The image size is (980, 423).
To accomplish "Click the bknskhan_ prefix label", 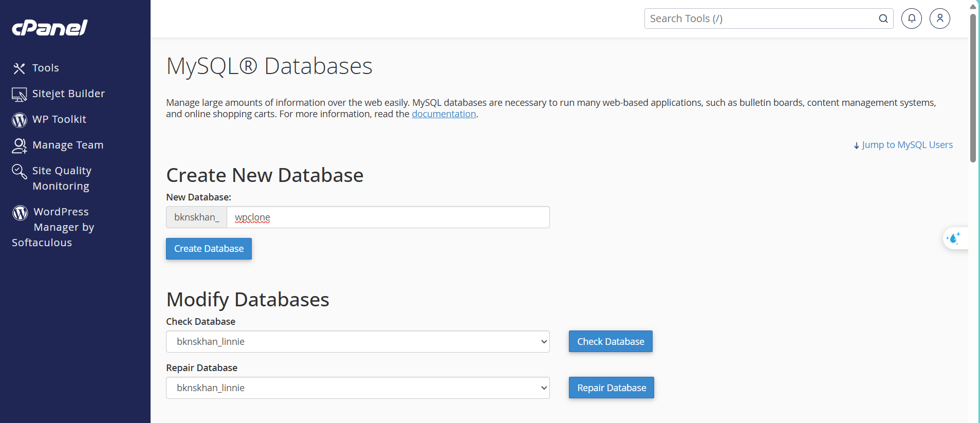I will pyautogui.click(x=196, y=217).
